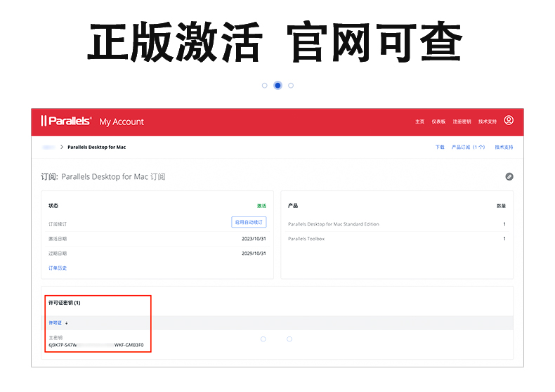Click the 许可证密钥 (1) heading
The width and height of the screenshot is (555, 392).
tap(64, 303)
